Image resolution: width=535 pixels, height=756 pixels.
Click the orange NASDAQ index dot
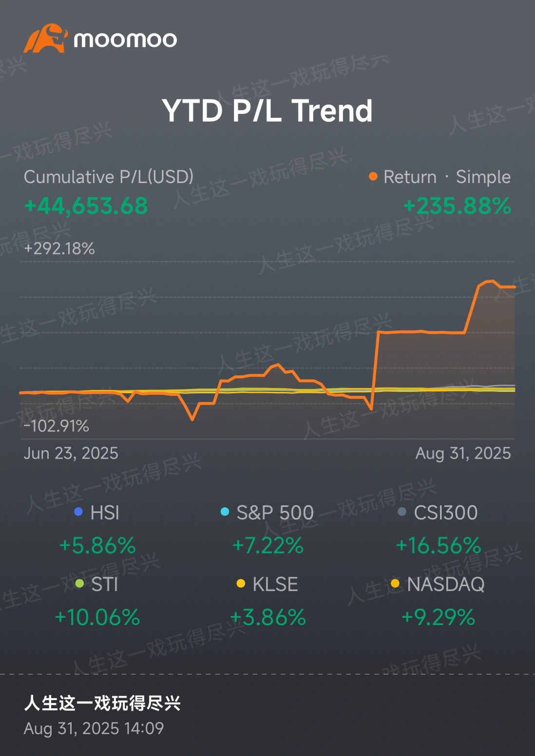point(395,584)
